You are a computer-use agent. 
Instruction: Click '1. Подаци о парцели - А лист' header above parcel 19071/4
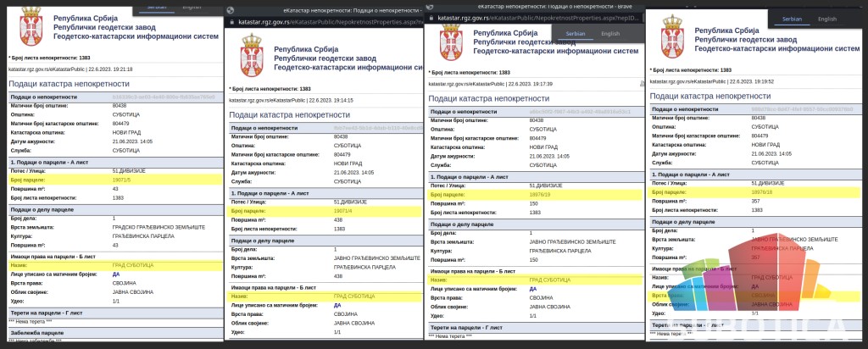pos(271,193)
